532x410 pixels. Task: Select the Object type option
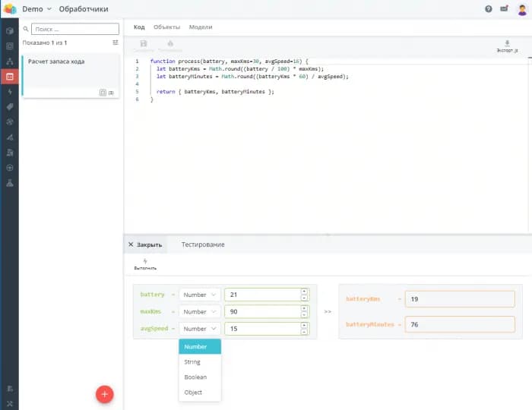coord(193,393)
